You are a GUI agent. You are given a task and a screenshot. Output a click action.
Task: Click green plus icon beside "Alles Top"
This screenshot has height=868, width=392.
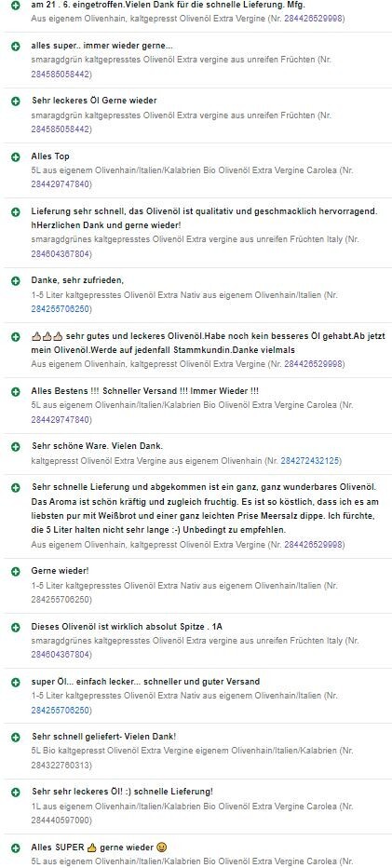click(x=16, y=156)
